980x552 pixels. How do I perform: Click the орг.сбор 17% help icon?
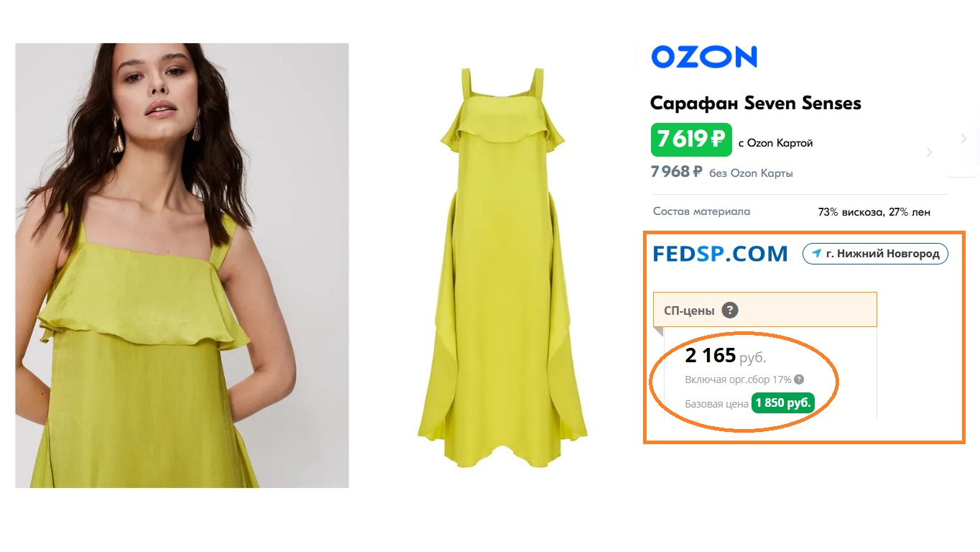pyautogui.click(x=799, y=379)
